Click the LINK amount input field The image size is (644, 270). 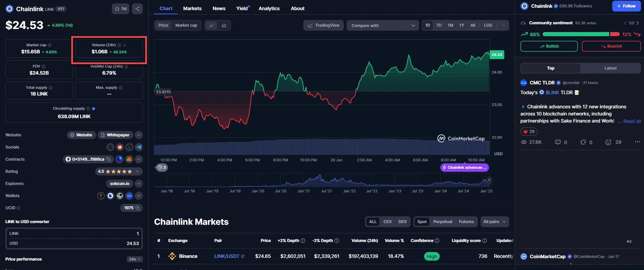tap(74, 234)
